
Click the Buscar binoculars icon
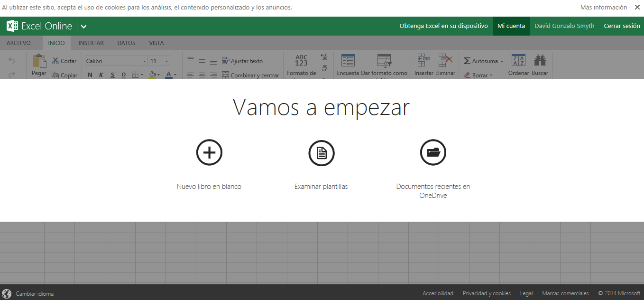pos(540,60)
